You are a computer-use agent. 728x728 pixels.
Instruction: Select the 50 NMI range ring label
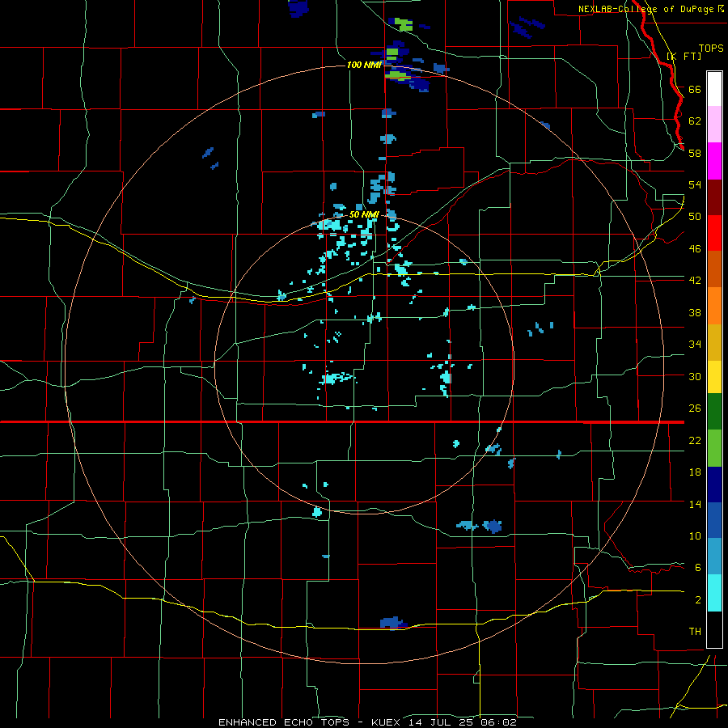364,214
